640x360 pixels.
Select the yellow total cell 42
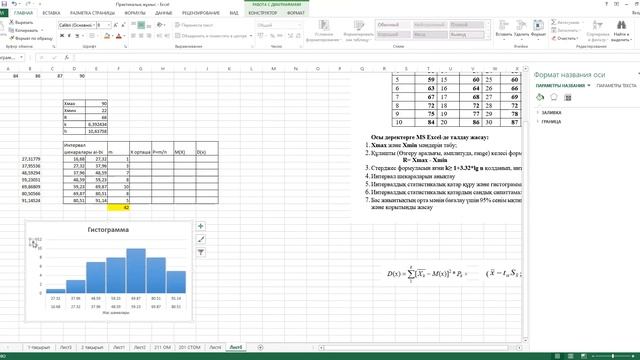coord(118,207)
